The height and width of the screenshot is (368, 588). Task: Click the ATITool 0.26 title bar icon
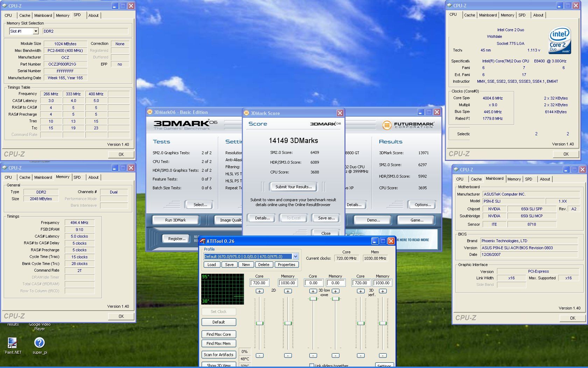[x=203, y=241]
